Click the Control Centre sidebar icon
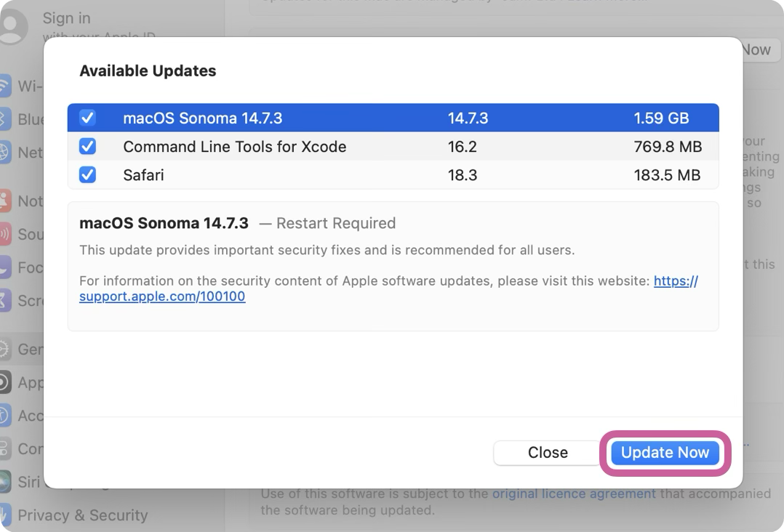784x532 pixels. (x=4, y=448)
